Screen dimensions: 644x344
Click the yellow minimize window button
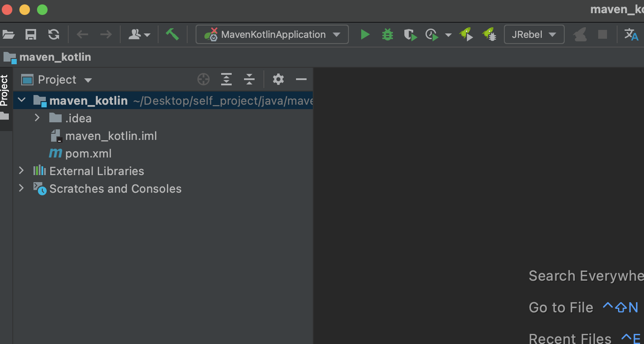[x=25, y=9]
